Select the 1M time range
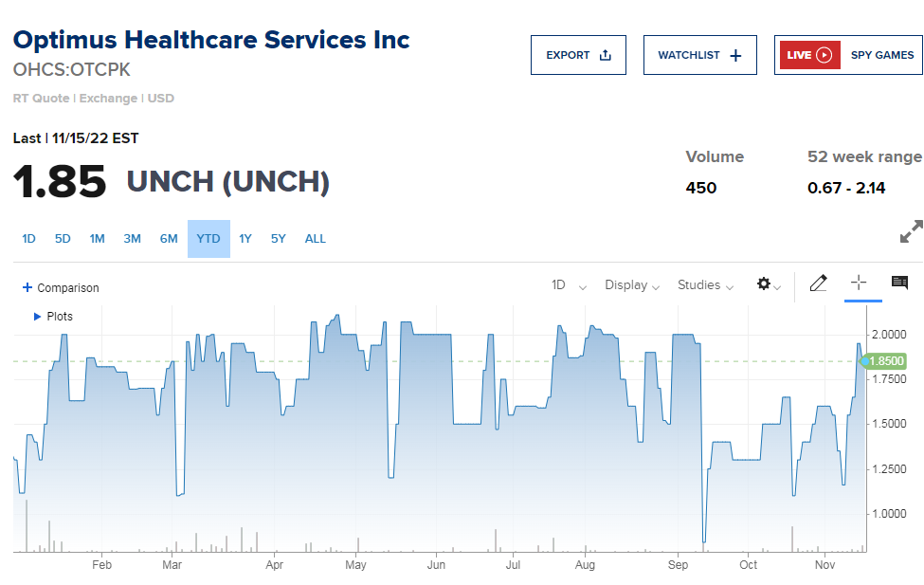This screenshot has height=585, width=924. (98, 239)
